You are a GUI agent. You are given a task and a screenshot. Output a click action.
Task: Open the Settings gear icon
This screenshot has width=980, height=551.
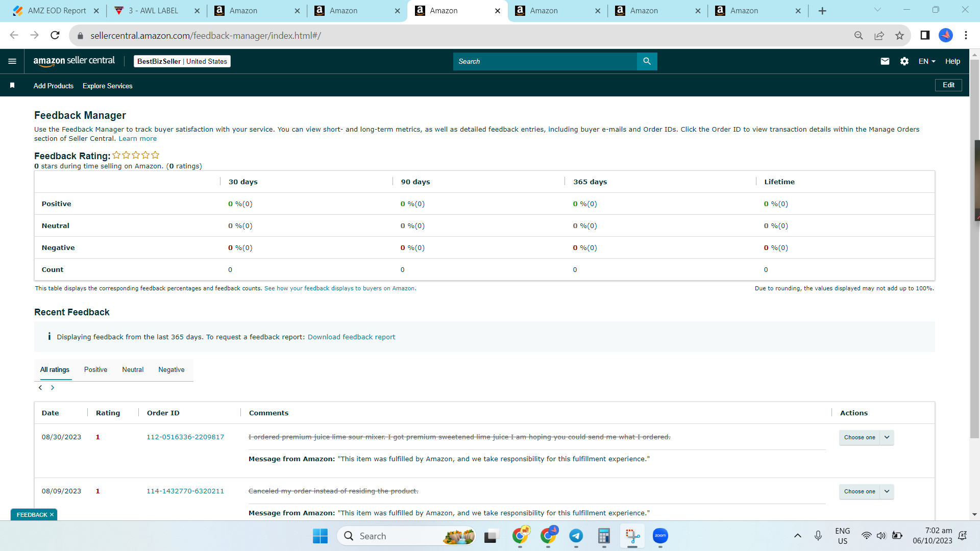click(904, 61)
